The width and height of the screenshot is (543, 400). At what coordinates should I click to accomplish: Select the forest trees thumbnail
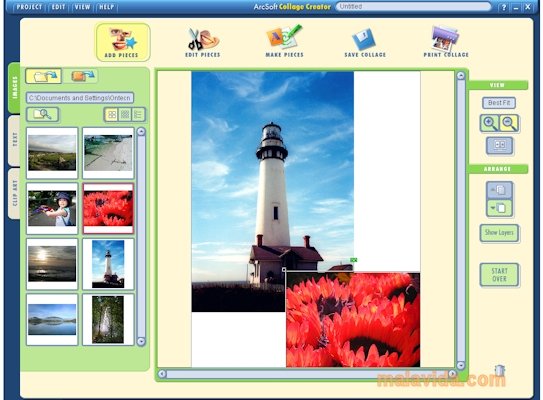pyautogui.click(x=108, y=319)
